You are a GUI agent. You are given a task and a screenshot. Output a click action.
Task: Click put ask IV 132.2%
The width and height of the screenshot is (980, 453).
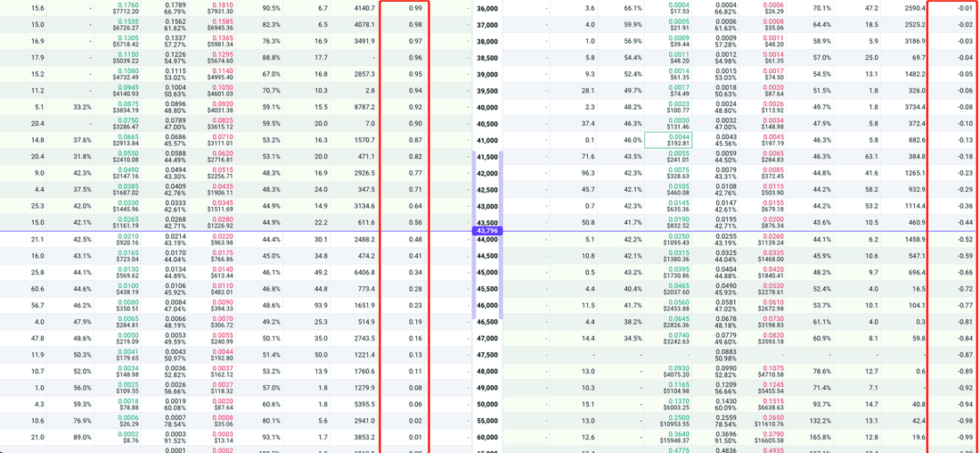[x=820, y=421]
